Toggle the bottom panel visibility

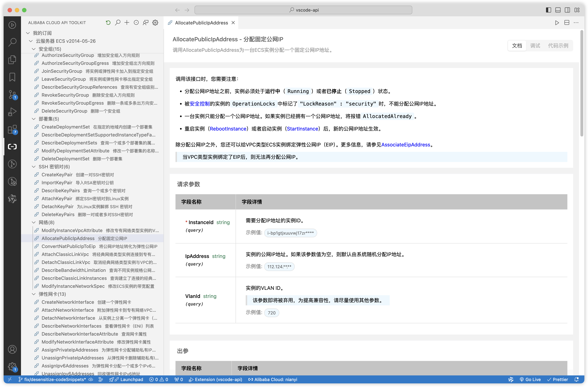click(558, 10)
